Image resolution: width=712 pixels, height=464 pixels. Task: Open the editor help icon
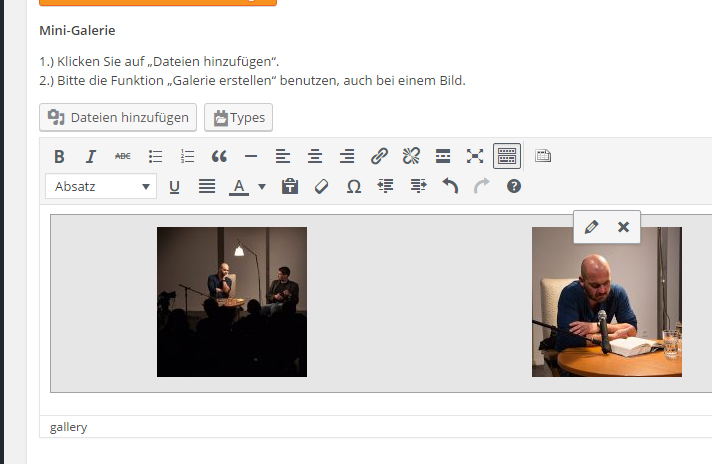(514, 186)
